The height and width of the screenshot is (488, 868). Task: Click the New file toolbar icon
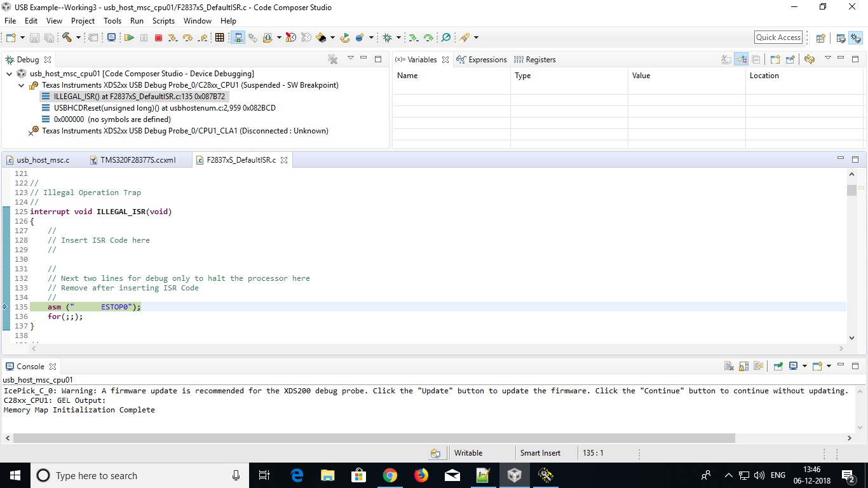tap(11, 37)
